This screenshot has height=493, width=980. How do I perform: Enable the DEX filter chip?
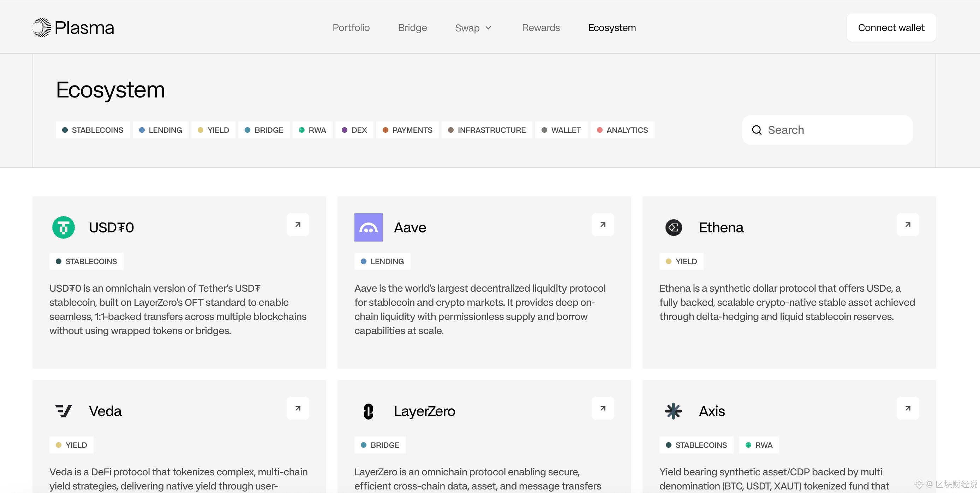(x=354, y=130)
